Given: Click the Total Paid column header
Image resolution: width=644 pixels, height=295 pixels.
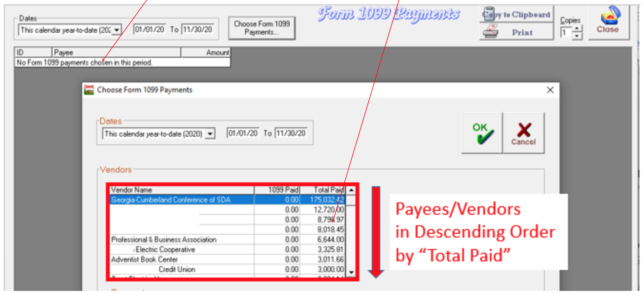Looking at the screenshot, I should click(x=322, y=190).
